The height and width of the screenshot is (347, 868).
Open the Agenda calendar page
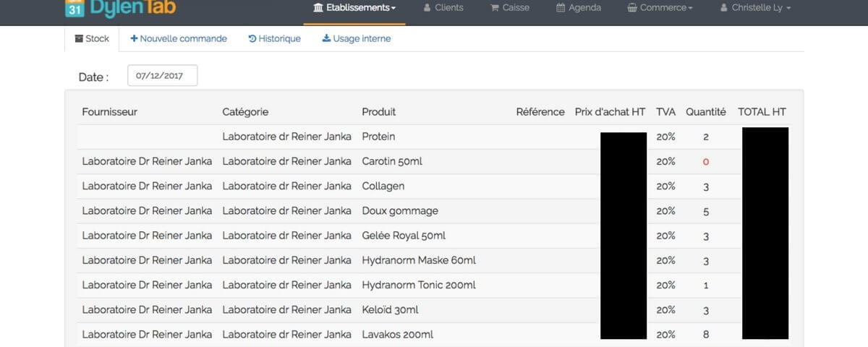pyautogui.click(x=578, y=8)
